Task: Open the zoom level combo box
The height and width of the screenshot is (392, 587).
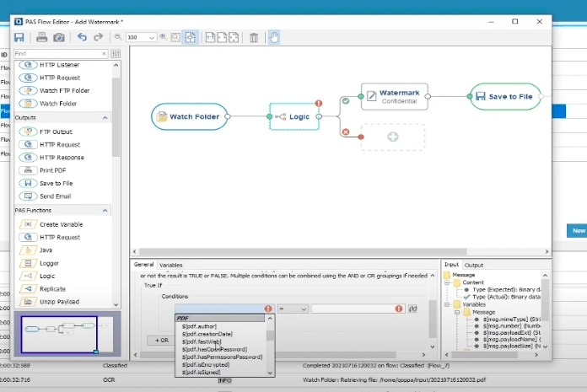Action: (x=141, y=37)
